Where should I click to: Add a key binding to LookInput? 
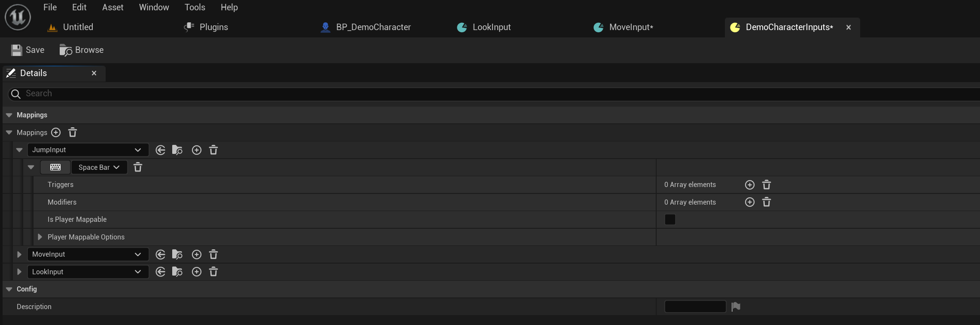[x=197, y=272]
